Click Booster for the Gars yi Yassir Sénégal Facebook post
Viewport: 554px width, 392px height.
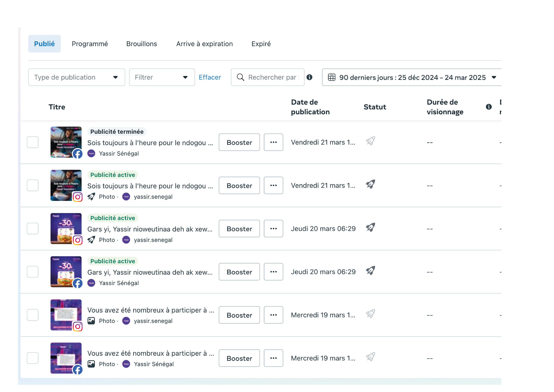click(x=239, y=272)
